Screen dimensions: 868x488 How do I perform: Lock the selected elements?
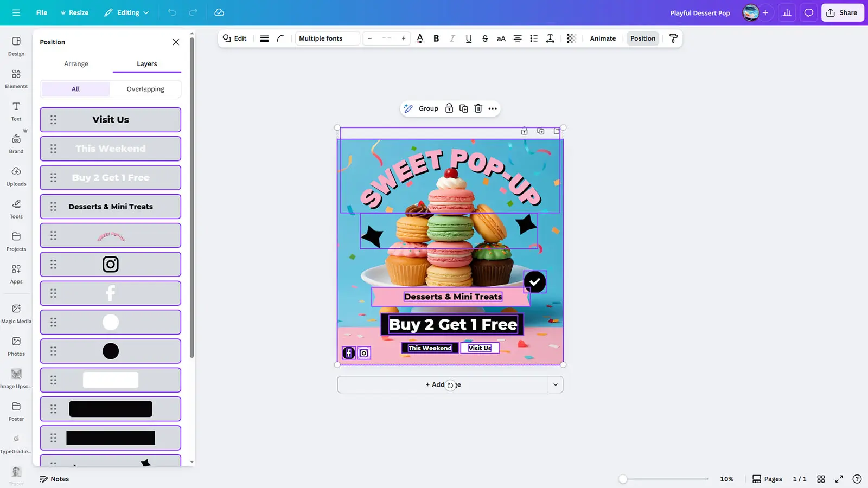(449, 108)
